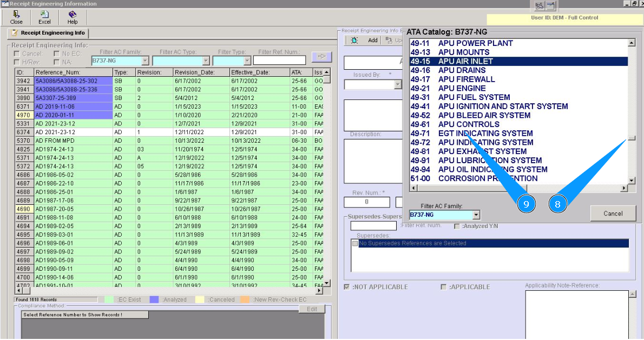Click the Cancel button in ATA Catalog

[x=613, y=214]
